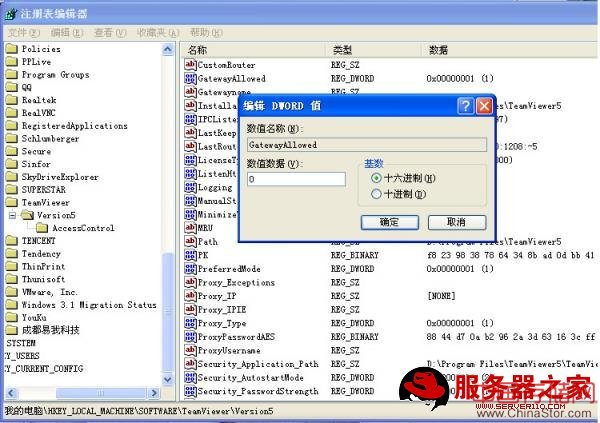Click the help question mark in DWORD dialog
The image size is (600, 423).
(x=465, y=105)
